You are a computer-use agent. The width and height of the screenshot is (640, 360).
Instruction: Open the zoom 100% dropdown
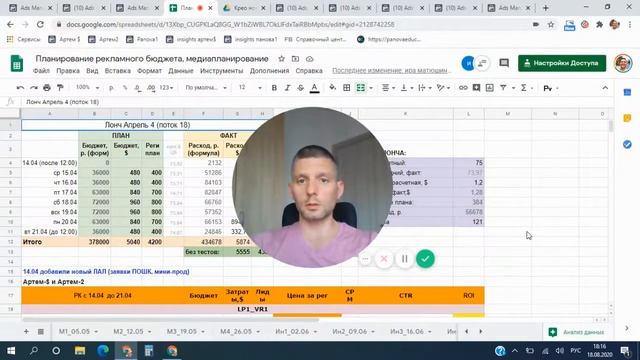click(87, 88)
